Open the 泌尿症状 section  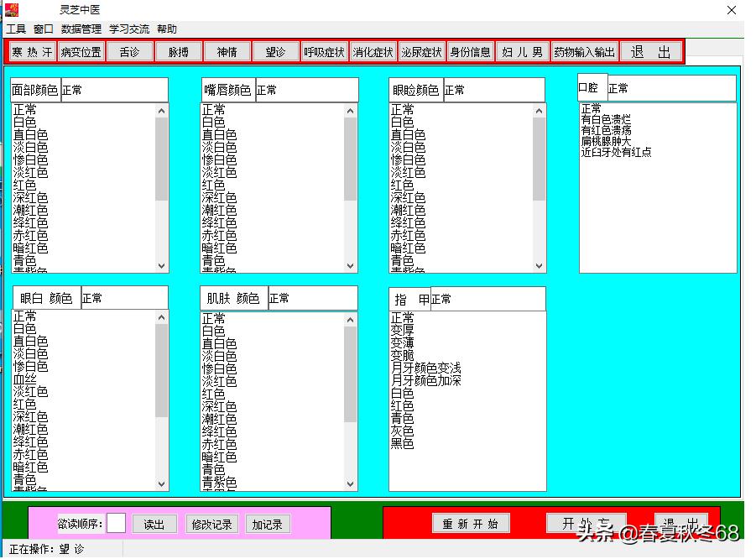[x=420, y=51]
